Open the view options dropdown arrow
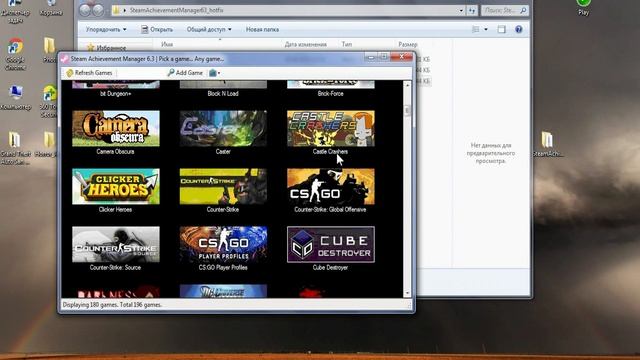640x360 pixels. coord(486,29)
